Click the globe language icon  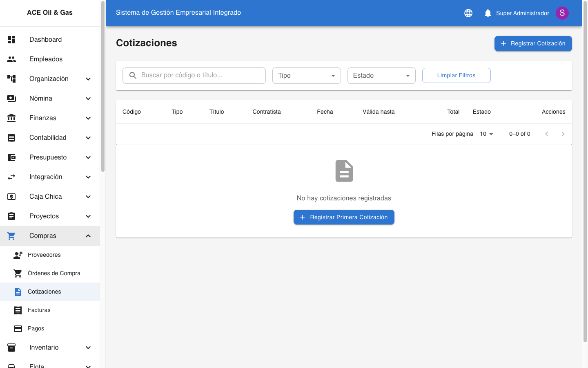point(468,13)
